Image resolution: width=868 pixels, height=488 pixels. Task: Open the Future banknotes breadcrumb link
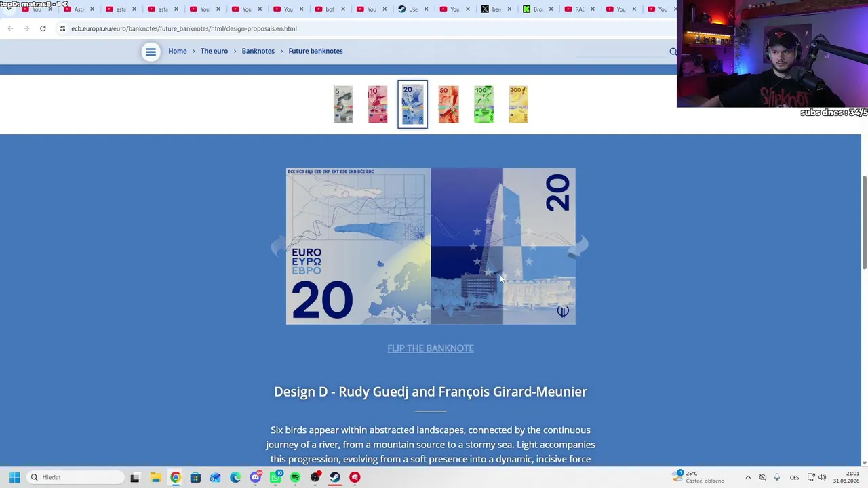point(315,51)
